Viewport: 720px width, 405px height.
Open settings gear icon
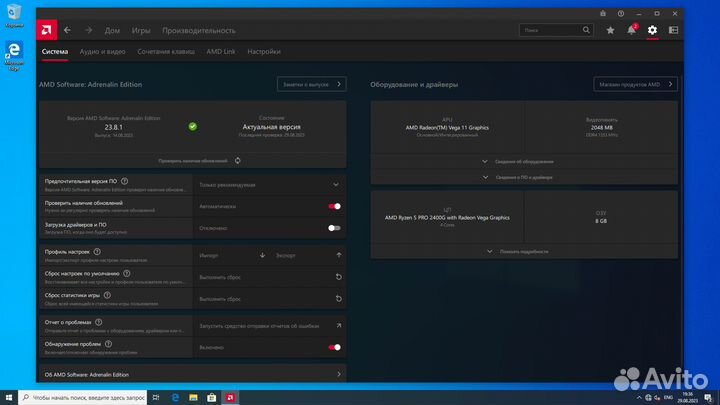(x=652, y=30)
